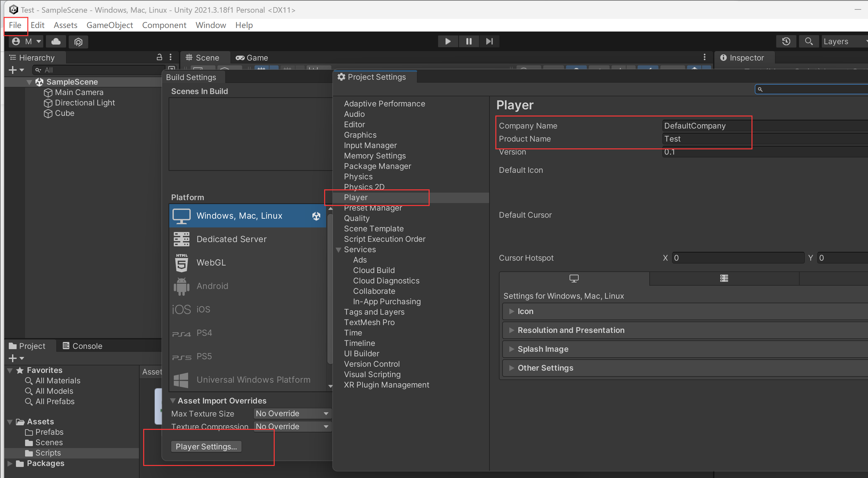Expand Splash Image section
The image size is (868, 478).
click(685, 349)
